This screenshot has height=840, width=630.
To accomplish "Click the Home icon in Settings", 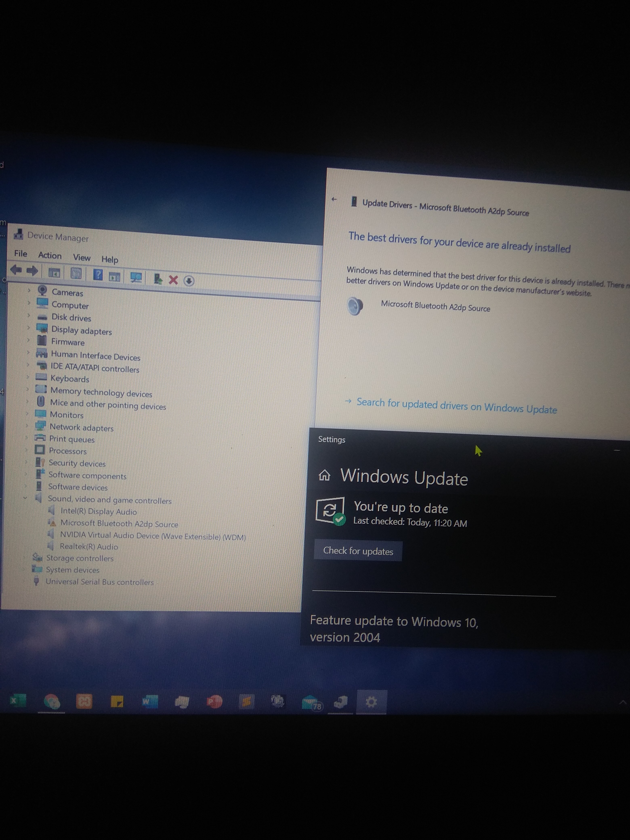I will tap(324, 475).
